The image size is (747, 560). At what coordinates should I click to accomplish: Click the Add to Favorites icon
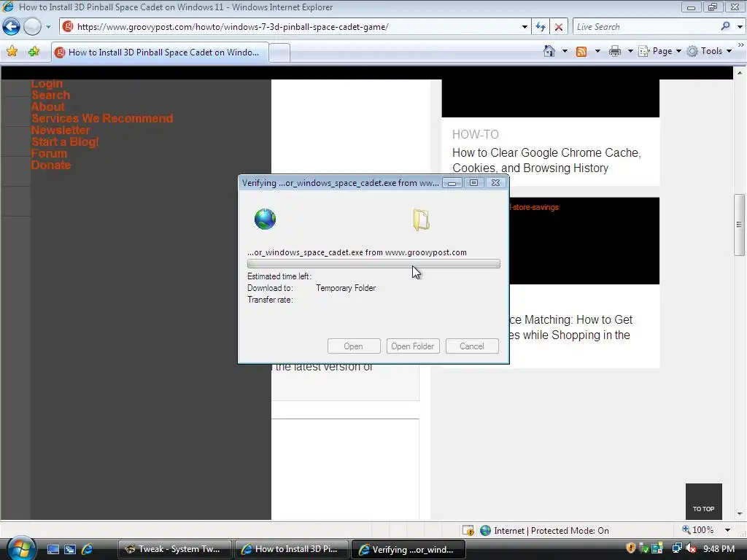click(x=34, y=52)
